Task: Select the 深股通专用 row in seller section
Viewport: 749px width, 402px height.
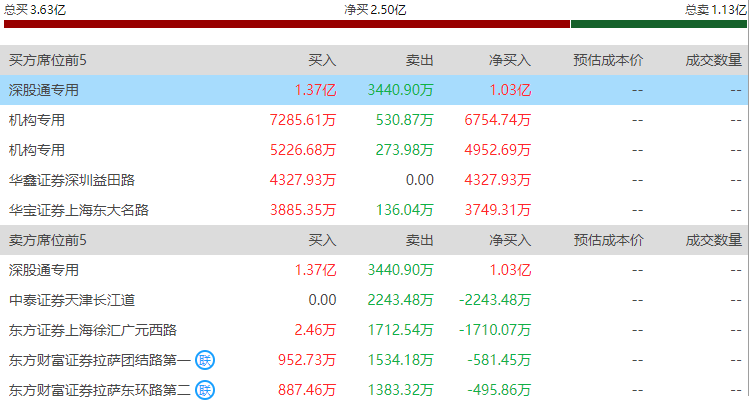Action: (374, 270)
